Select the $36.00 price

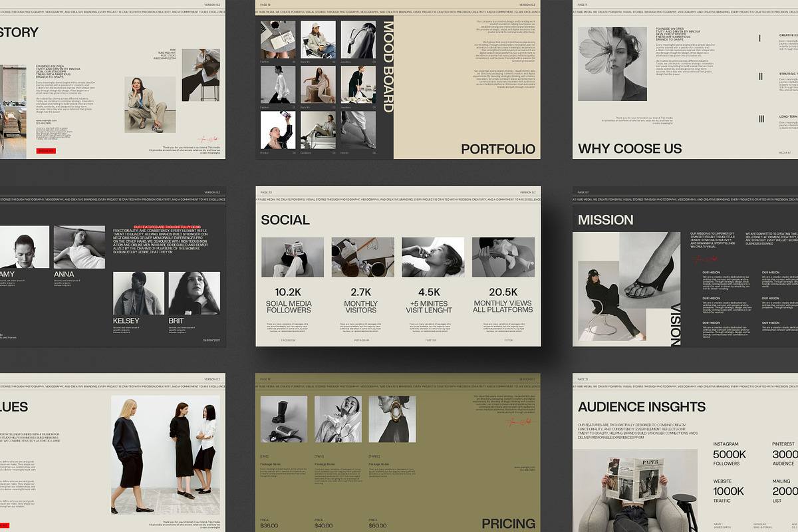pos(269,526)
